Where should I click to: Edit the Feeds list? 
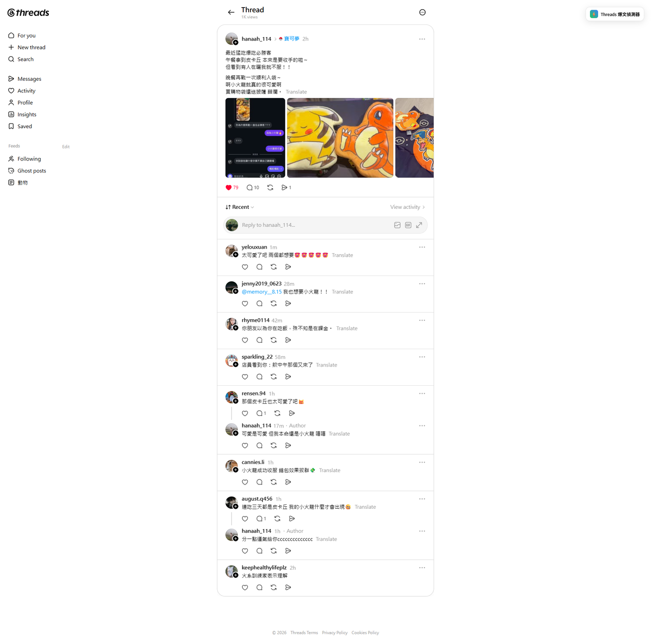pos(66,146)
